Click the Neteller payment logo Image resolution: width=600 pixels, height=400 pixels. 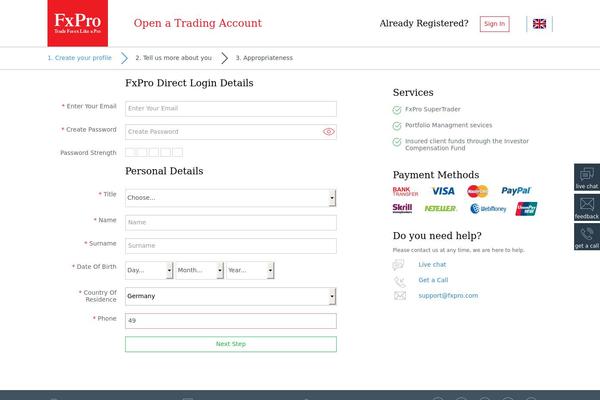click(440, 208)
